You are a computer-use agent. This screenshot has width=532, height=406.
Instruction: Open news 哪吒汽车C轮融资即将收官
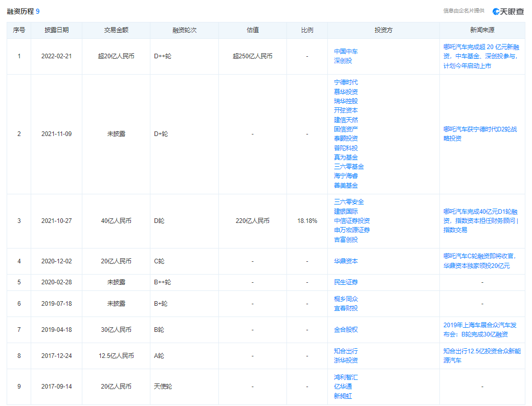(479, 261)
